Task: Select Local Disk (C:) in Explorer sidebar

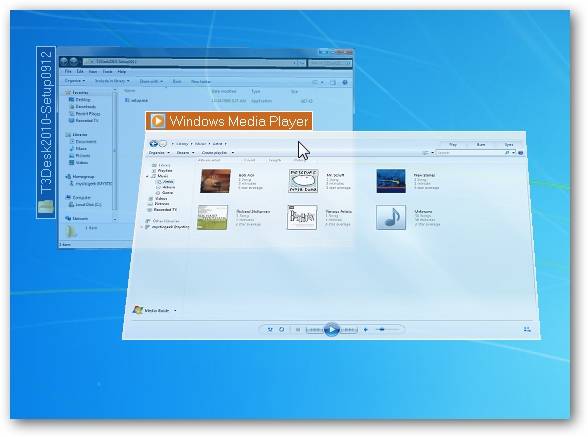Action: [x=85, y=204]
